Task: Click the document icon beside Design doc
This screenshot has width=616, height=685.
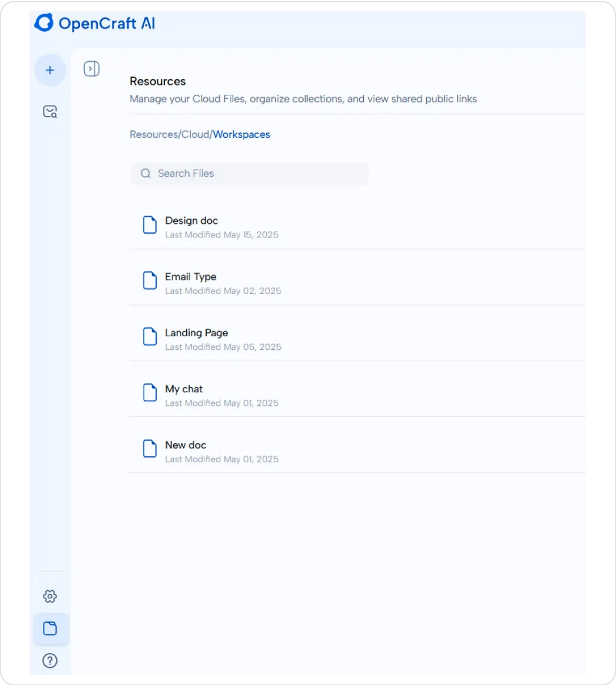Action: [150, 224]
